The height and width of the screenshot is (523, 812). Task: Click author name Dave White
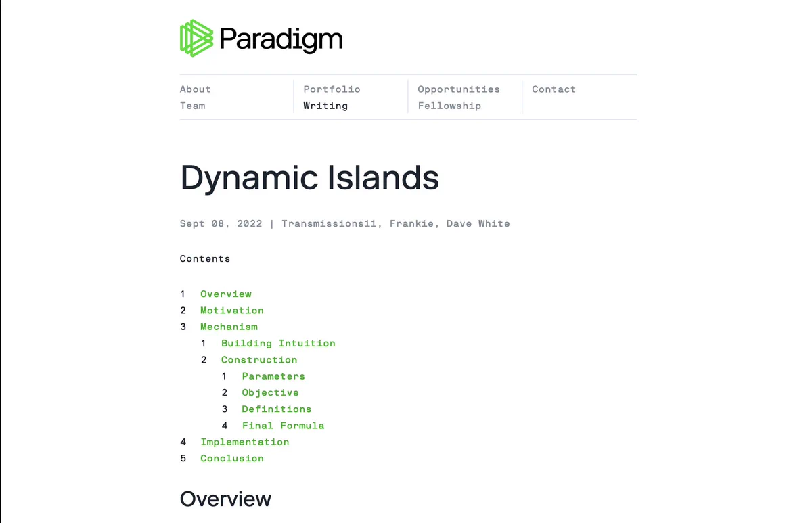(478, 224)
